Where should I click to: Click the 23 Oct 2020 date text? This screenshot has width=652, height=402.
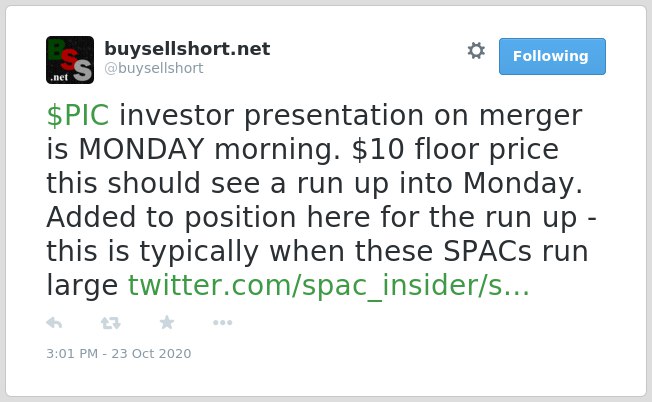point(151,354)
